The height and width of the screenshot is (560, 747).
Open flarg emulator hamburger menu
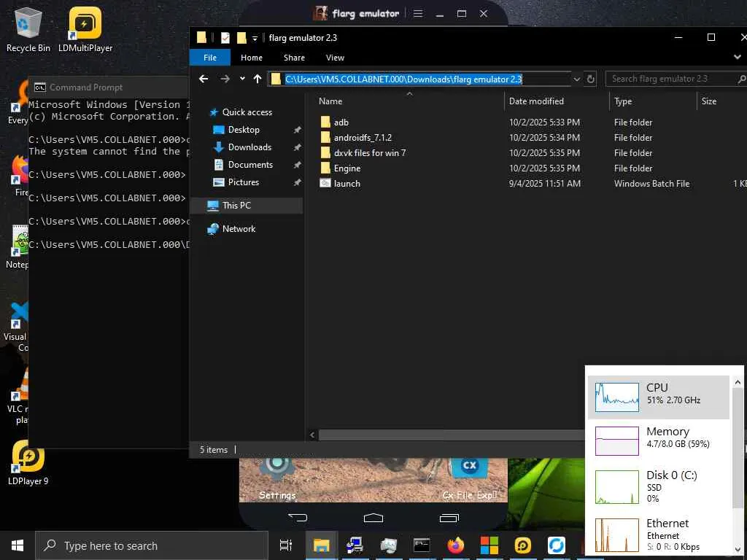[418, 14]
